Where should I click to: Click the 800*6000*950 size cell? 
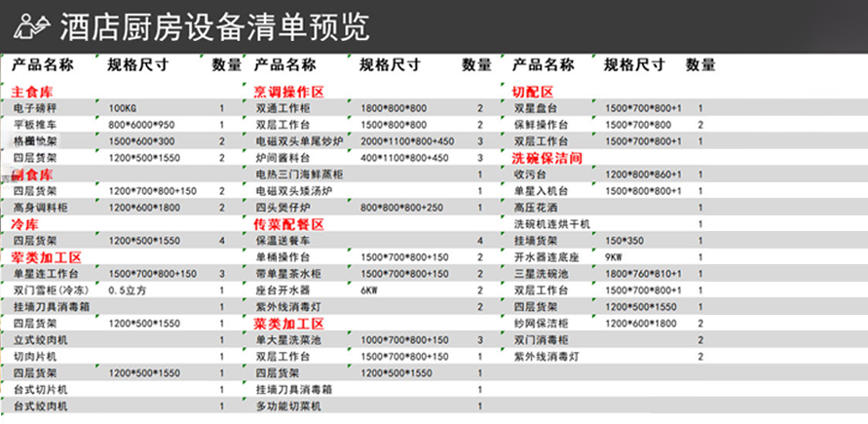(142, 125)
